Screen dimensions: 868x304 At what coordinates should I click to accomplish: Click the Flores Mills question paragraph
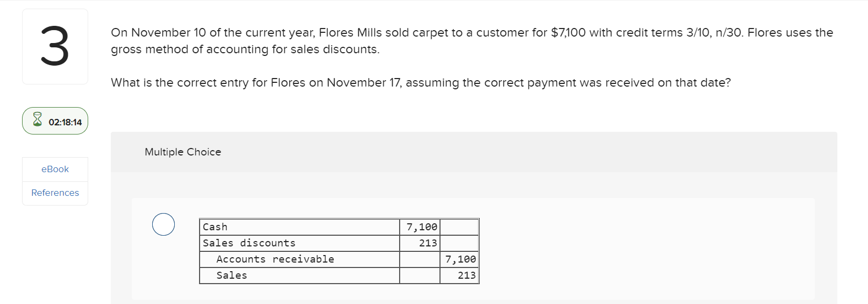[471, 41]
